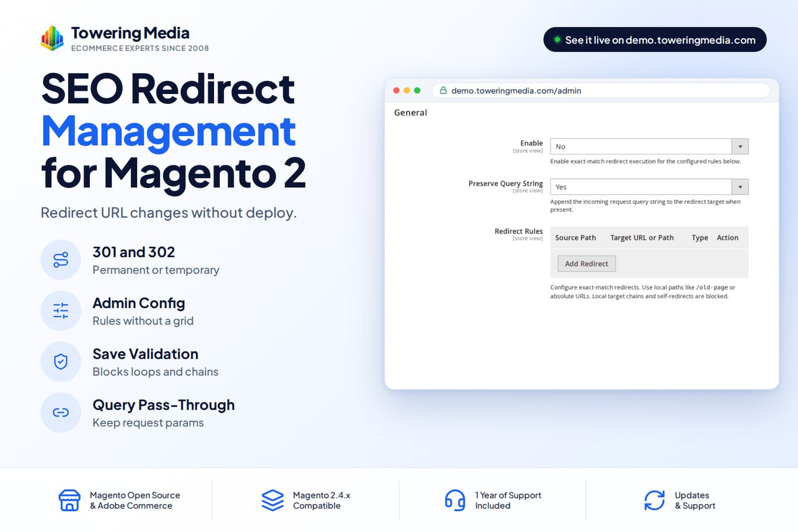This screenshot has height=532, width=798.
Task: Click the Query Pass-Through feature title
Action: point(164,405)
